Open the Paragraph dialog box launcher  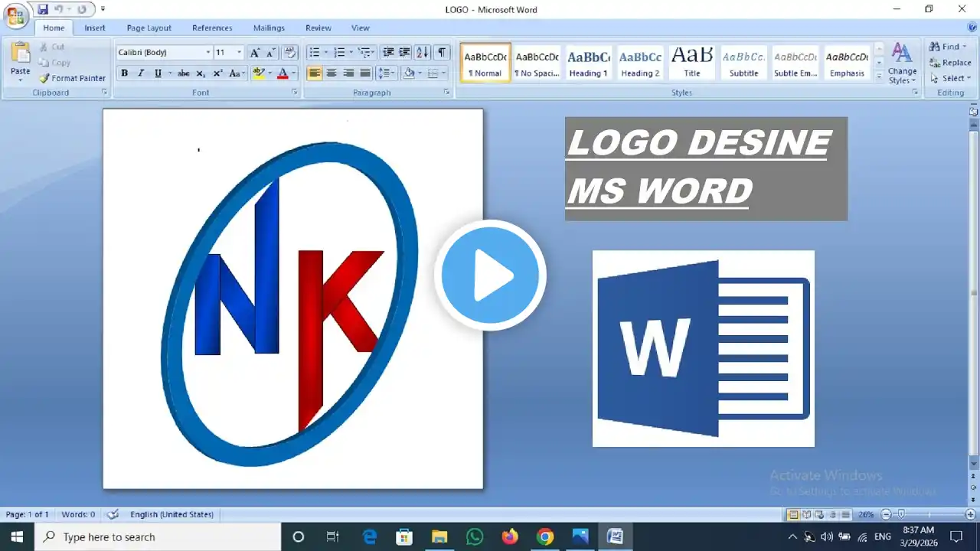(x=447, y=93)
